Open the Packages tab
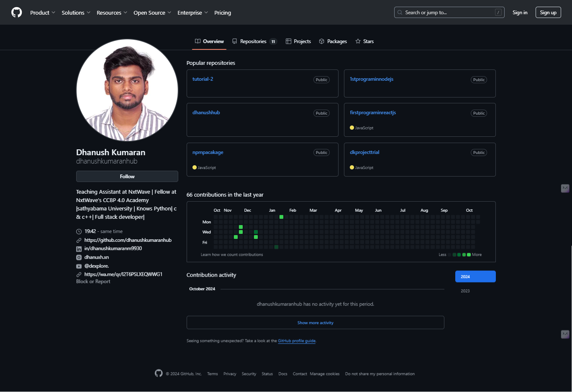This screenshot has width=572, height=392. pos(333,41)
